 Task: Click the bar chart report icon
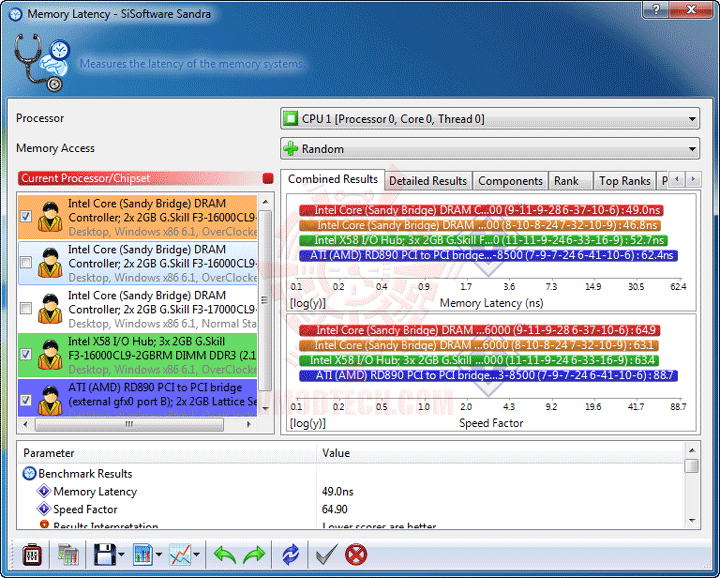click(x=143, y=555)
